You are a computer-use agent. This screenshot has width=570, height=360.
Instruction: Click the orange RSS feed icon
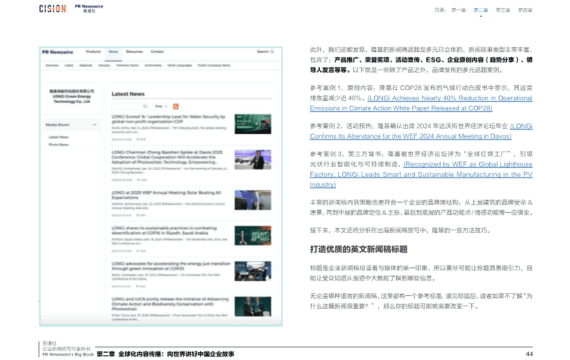tap(176, 107)
